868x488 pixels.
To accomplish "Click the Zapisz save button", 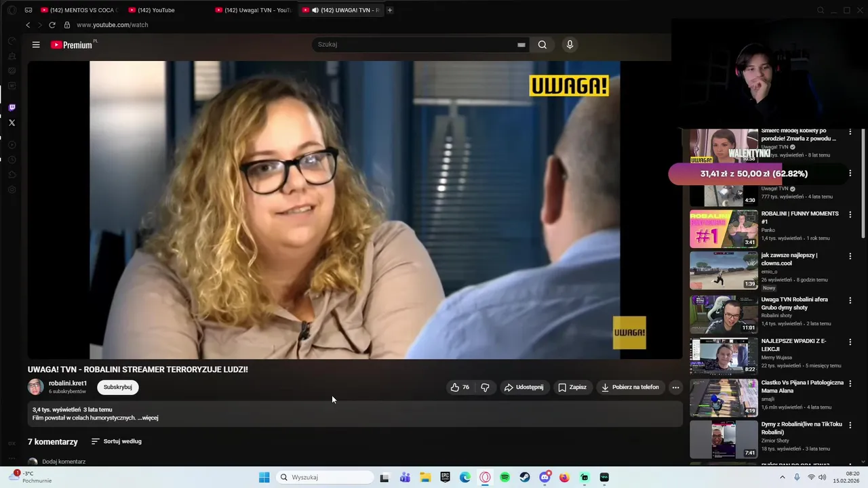I will tap(572, 388).
